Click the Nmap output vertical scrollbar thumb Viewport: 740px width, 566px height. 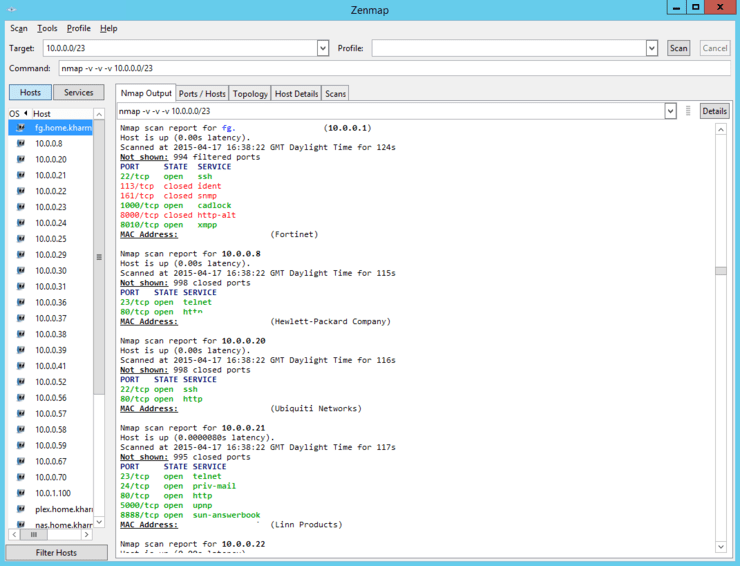click(721, 271)
